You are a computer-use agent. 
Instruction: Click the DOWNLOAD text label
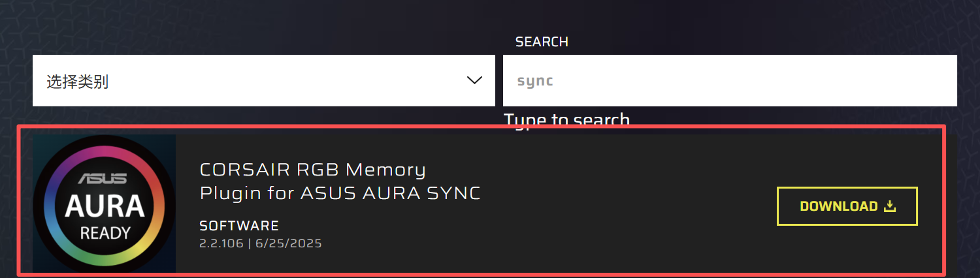point(838,206)
